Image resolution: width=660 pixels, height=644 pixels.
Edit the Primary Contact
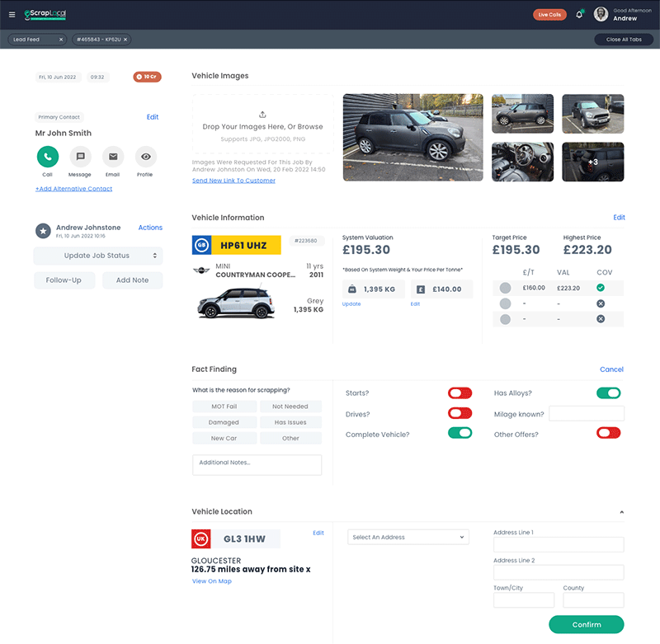[153, 117]
